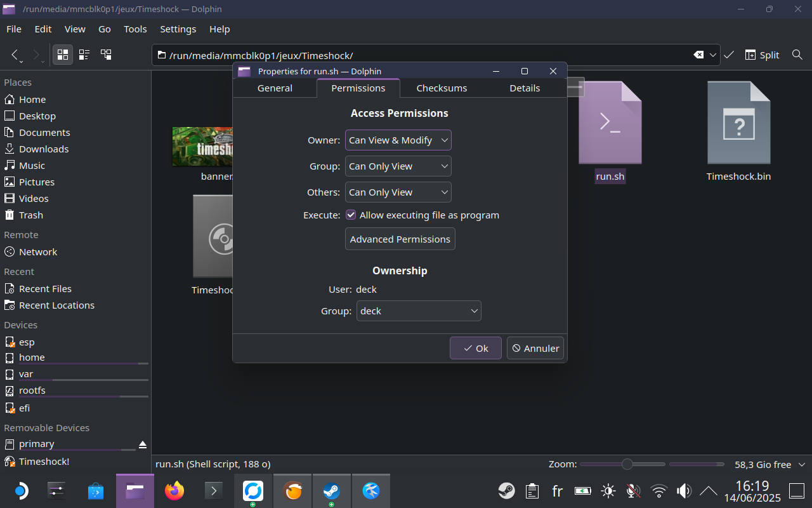812x508 pixels.
Task: Open the Help menu
Action: tap(219, 29)
